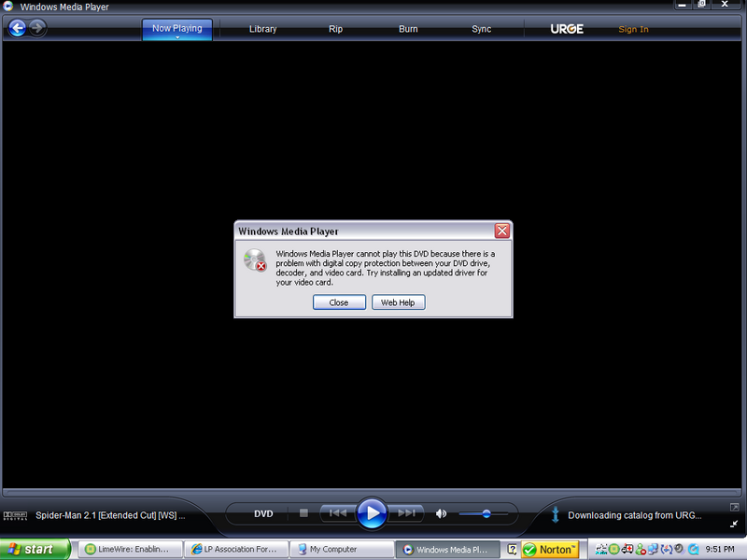Click the Dolby Digital logo icon
747x560 pixels.
(15, 516)
